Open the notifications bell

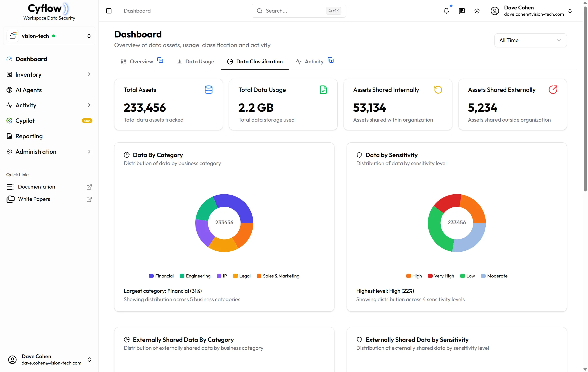pos(446,11)
